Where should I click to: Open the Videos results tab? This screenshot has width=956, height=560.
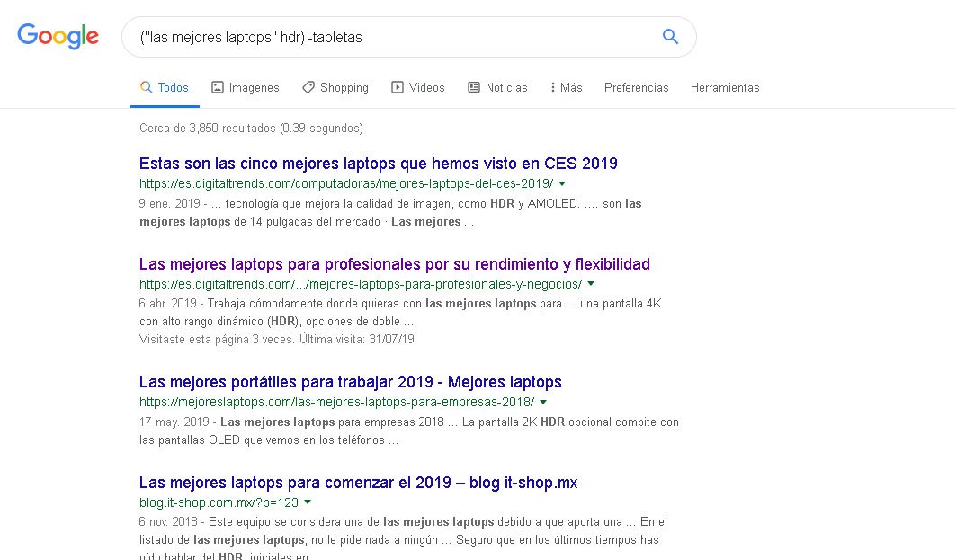coord(418,88)
